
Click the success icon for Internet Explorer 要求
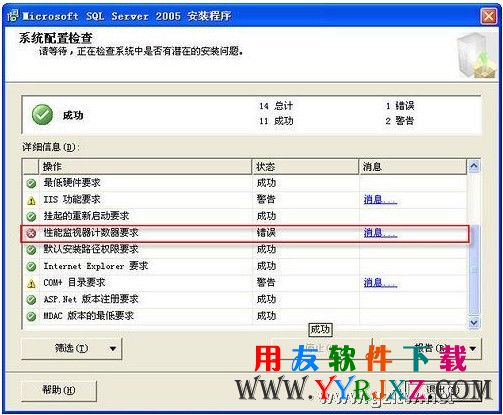pyautogui.click(x=31, y=266)
